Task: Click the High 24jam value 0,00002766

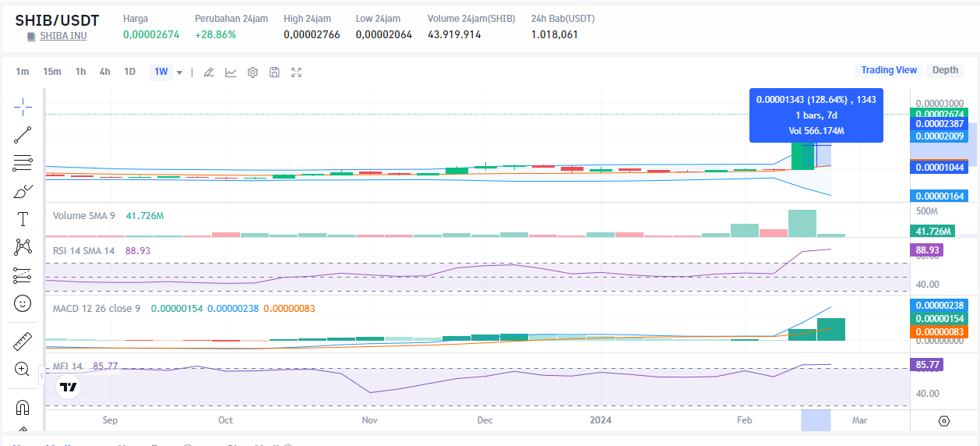Action: (x=312, y=35)
